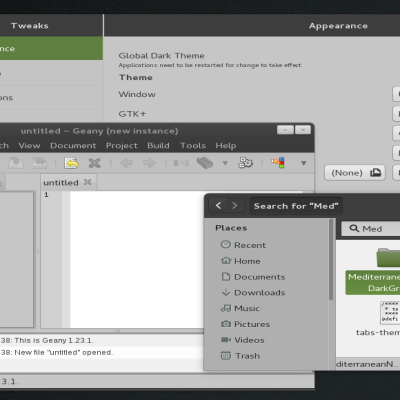Click the Med search field in file manager
Viewport: 400px width, 400px height.
click(372, 229)
